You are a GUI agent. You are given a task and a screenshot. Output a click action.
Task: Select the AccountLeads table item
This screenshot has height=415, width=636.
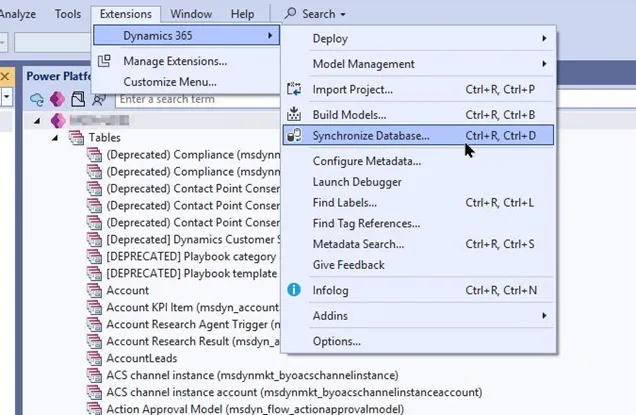(142, 358)
